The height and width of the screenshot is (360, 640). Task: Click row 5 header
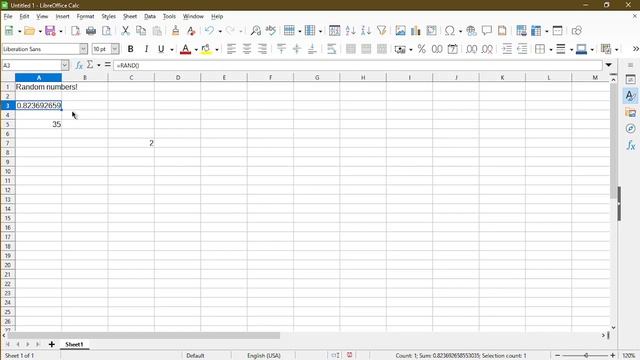click(x=7, y=124)
